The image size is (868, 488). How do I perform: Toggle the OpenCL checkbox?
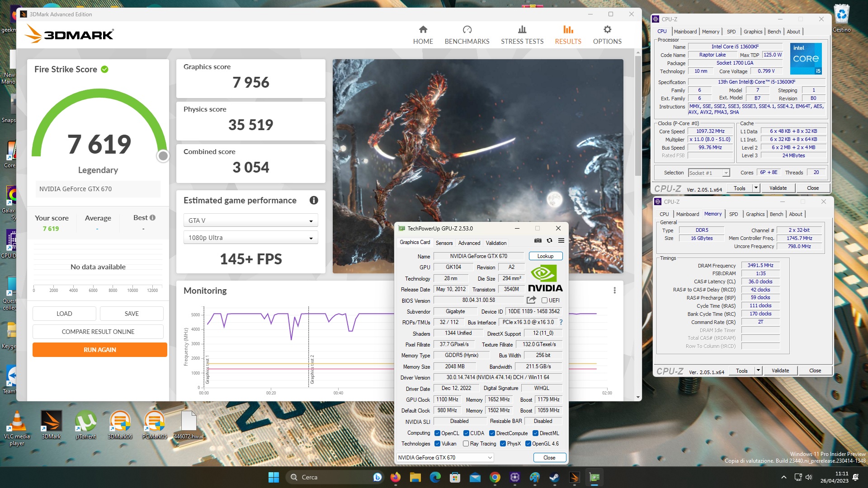pyautogui.click(x=437, y=433)
